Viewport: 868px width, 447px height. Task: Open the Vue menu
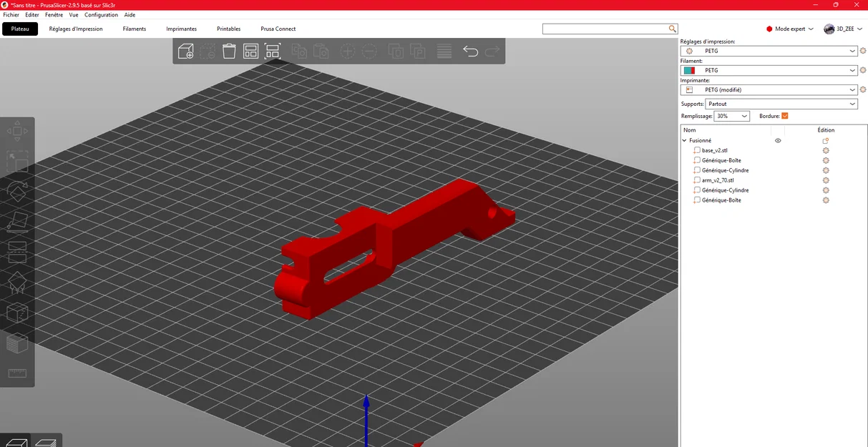pos(74,14)
